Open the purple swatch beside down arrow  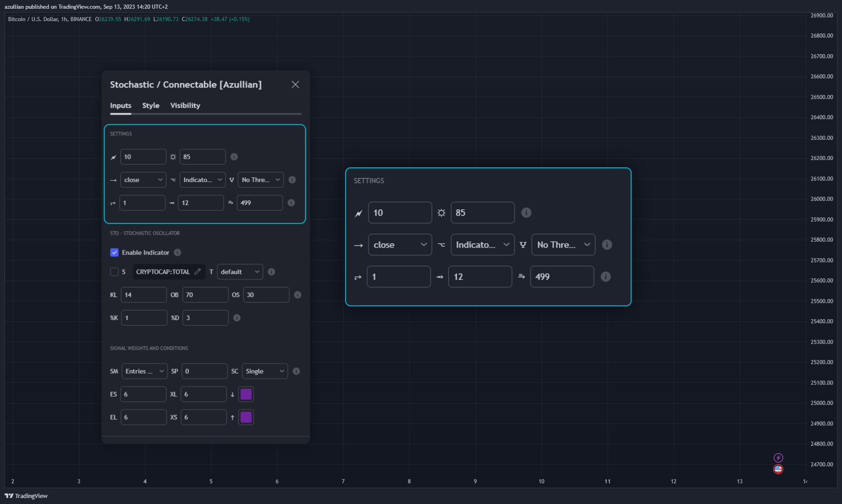pyautogui.click(x=246, y=394)
